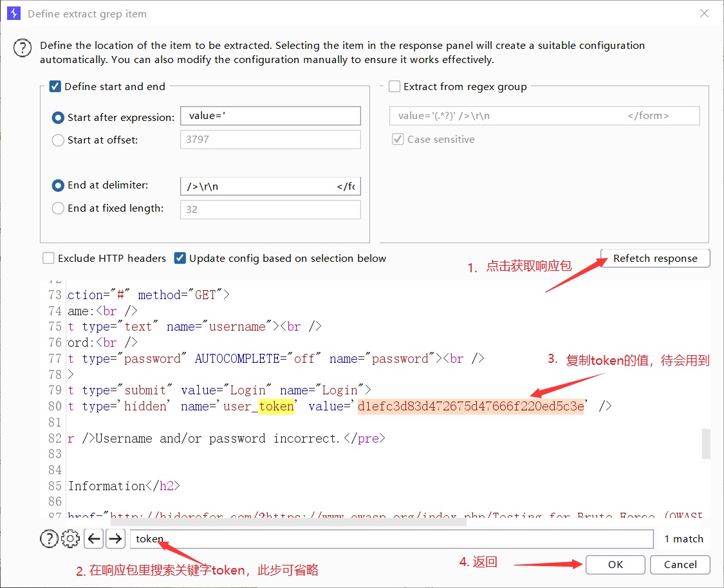
Task: Click the yellow highlighted word token in line 80
Action: (x=276, y=406)
